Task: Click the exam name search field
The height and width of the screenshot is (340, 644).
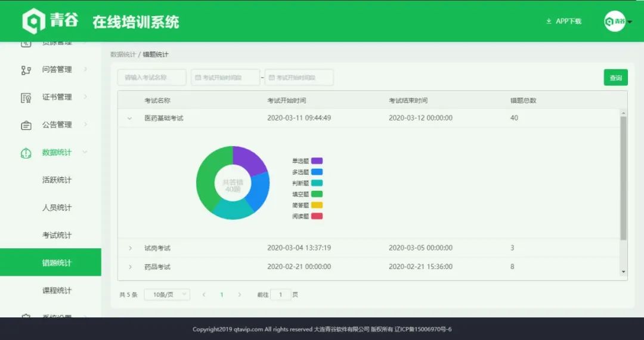Action: 151,78
